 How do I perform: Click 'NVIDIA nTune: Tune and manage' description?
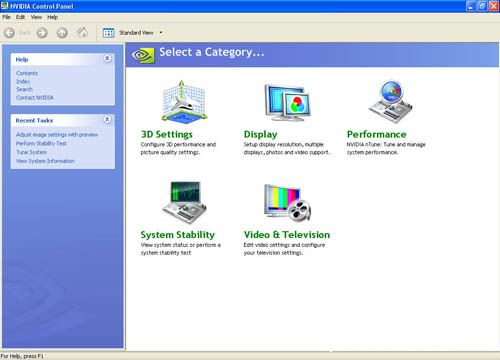(386, 144)
